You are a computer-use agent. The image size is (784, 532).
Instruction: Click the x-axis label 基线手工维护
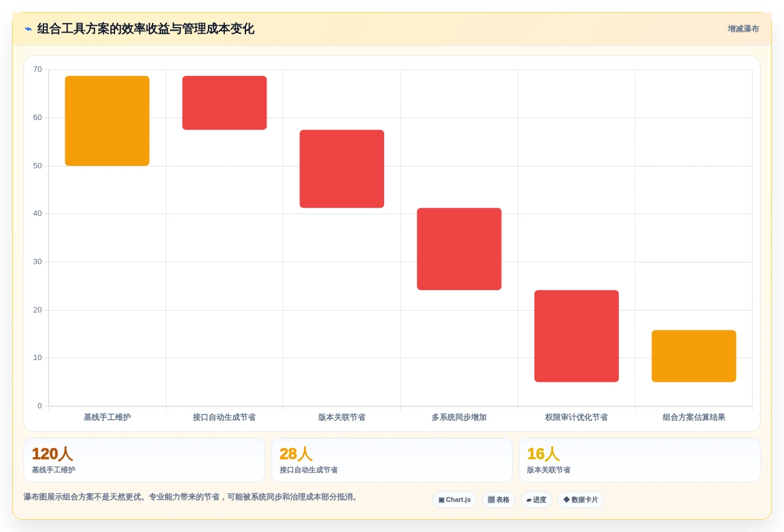tap(107, 417)
